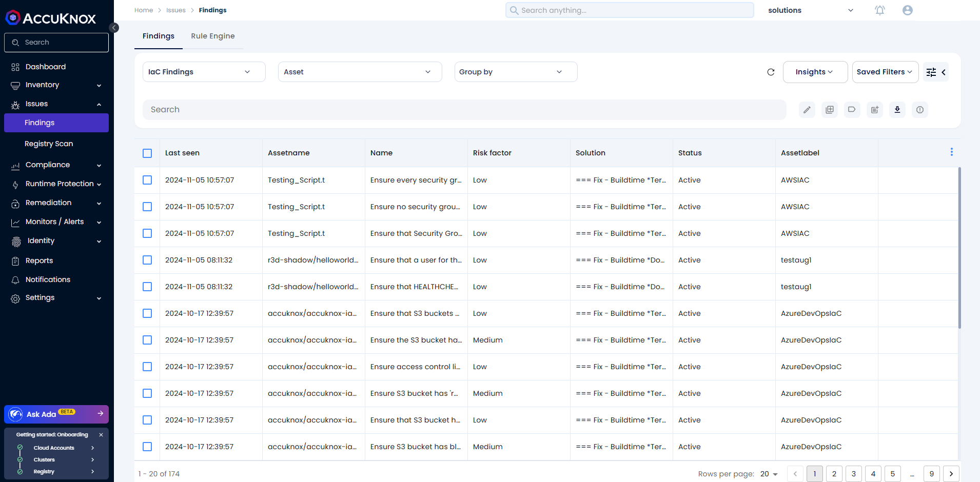
Task: Go to page 2
Action: click(x=834, y=474)
